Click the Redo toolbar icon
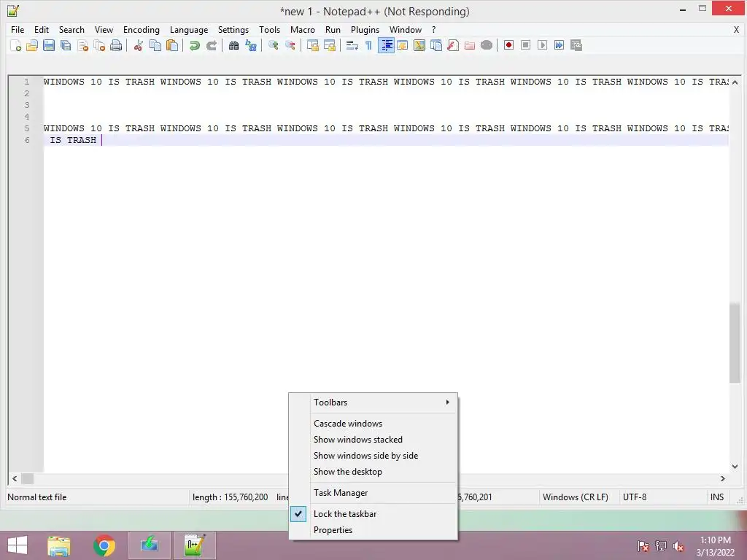The width and height of the screenshot is (747, 560). pyautogui.click(x=211, y=45)
